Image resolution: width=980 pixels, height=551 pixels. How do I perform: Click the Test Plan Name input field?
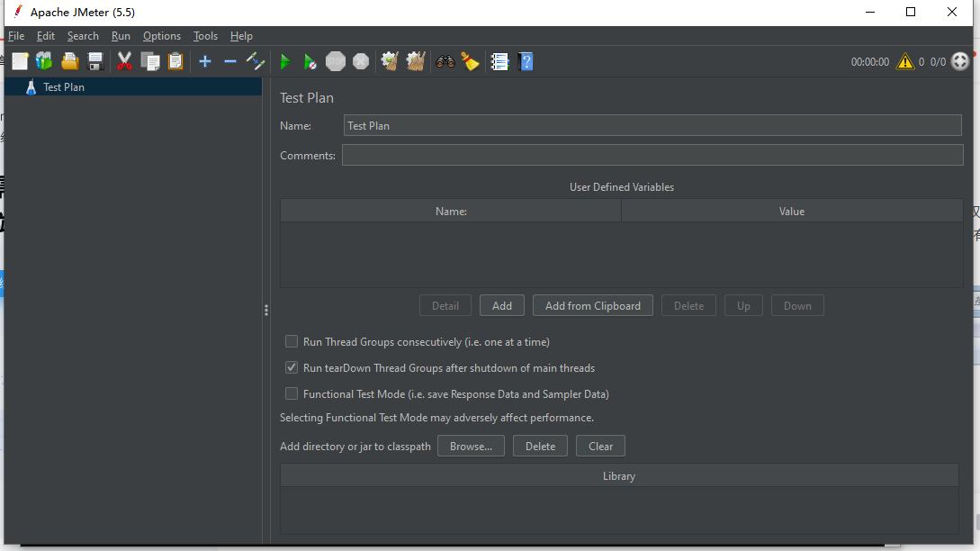click(x=652, y=125)
